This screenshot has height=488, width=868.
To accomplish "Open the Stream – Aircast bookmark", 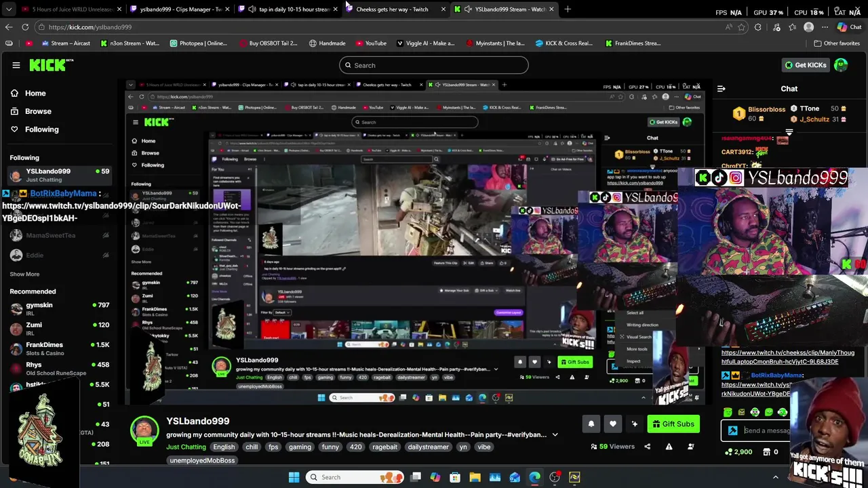I will (66, 43).
